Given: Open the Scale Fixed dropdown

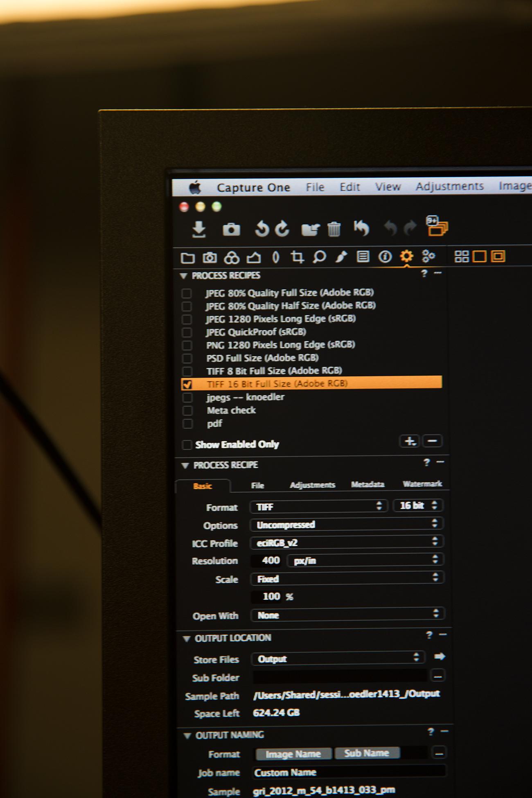Looking at the screenshot, I should click(347, 578).
